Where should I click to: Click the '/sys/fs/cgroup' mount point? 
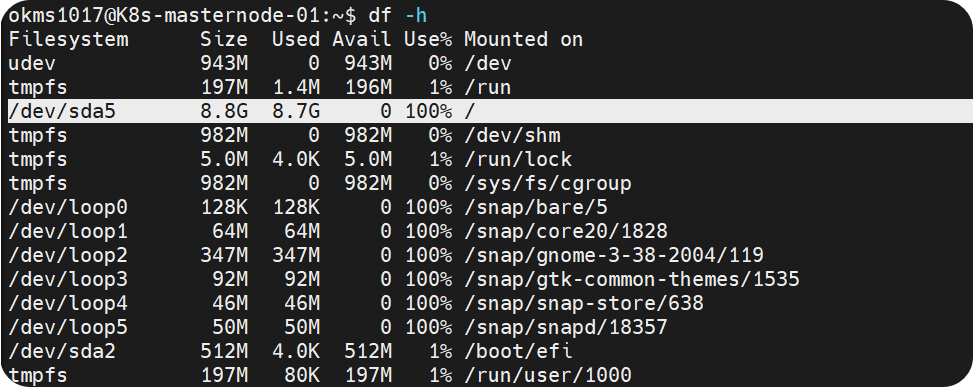coord(548,184)
